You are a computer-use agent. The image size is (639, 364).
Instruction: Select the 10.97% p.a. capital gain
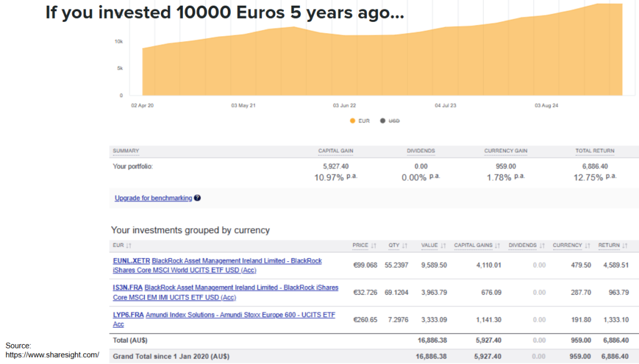click(336, 177)
